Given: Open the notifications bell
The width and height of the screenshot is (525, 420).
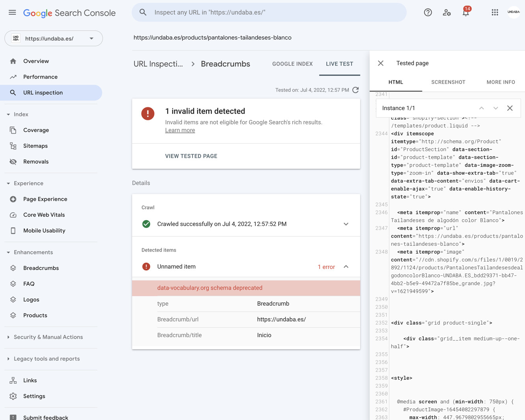Looking at the screenshot, I should pos(465,13).
